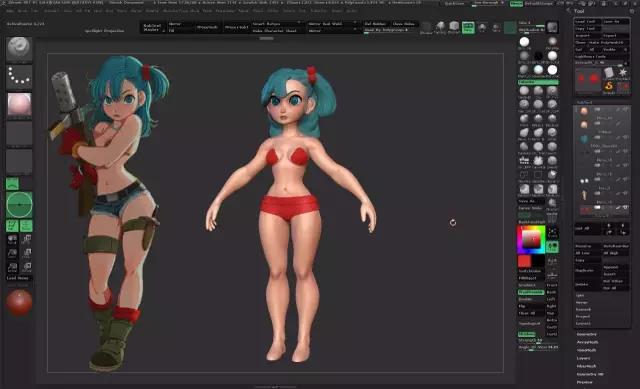Image resolution: width=640 pixels, height=389 pixels.
Task: Expand the Geometry subpalette
Action: coord(587,334)
